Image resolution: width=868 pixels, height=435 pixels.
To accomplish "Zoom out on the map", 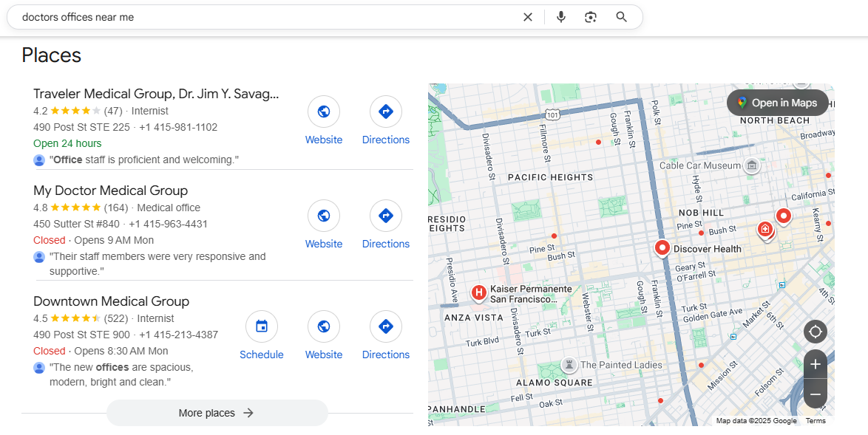I will pos(815,395).
